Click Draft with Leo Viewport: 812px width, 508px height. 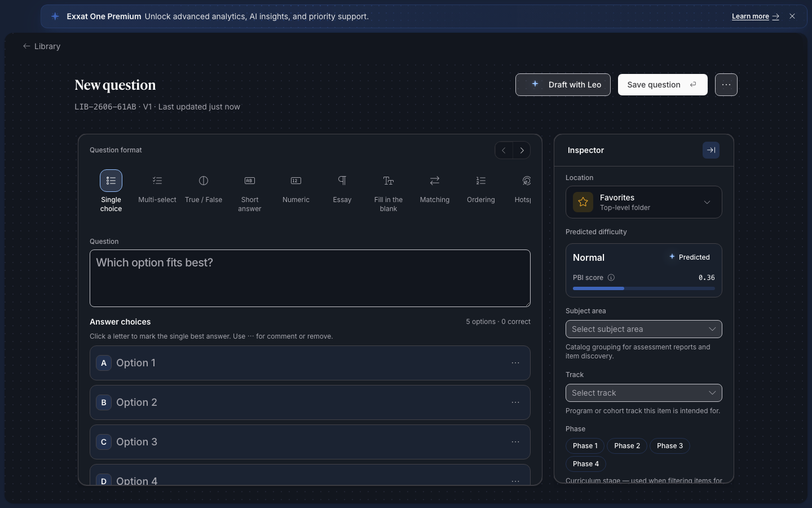(x=563, y=85)
